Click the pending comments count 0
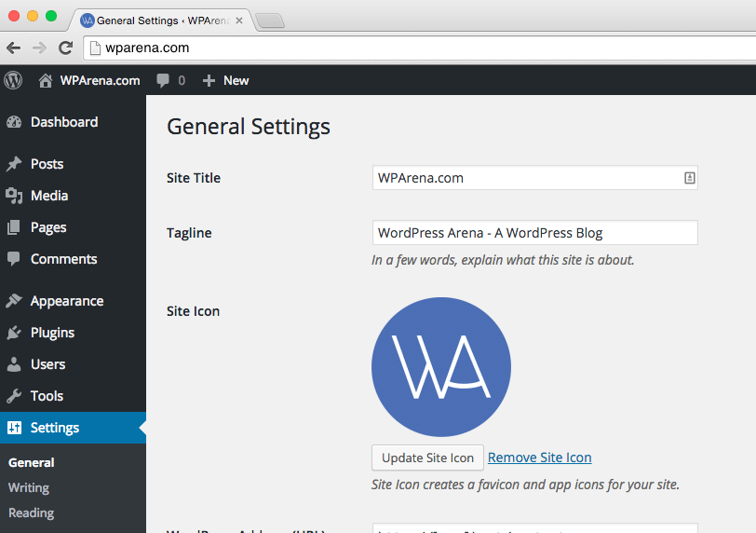Screen dimensions: 756x533 (x=182, y=80)
